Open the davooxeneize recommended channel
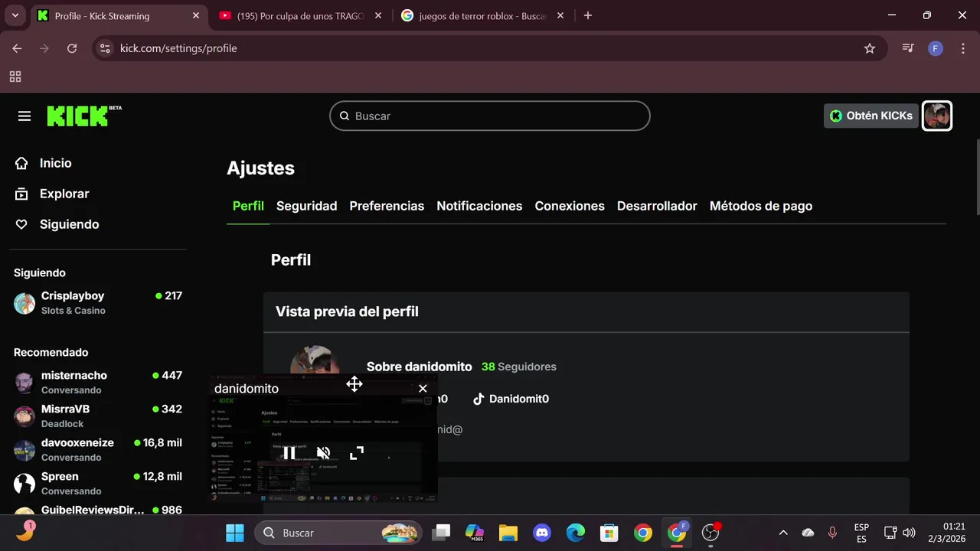The image size is (980, 551). point(98,450)
